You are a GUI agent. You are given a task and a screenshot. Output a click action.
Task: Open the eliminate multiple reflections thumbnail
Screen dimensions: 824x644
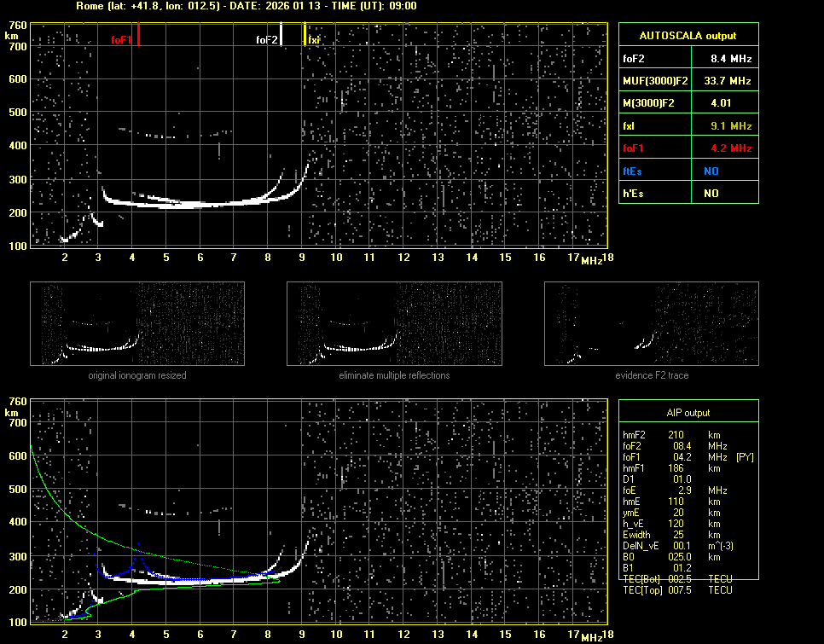point(394,323)
